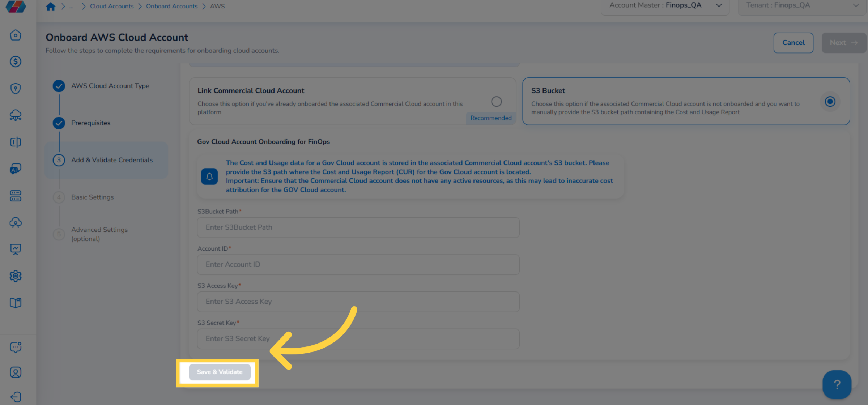Select the S3 Bucket radio option

click(x=830, y=102)
